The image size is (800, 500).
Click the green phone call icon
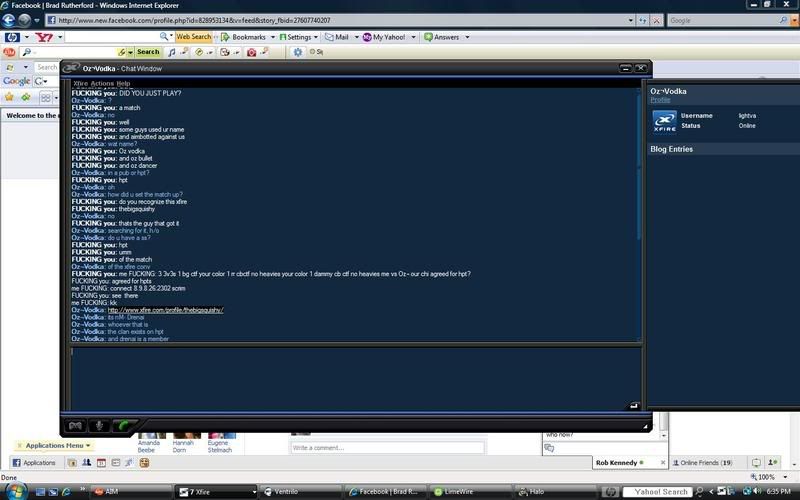point(124,425)
